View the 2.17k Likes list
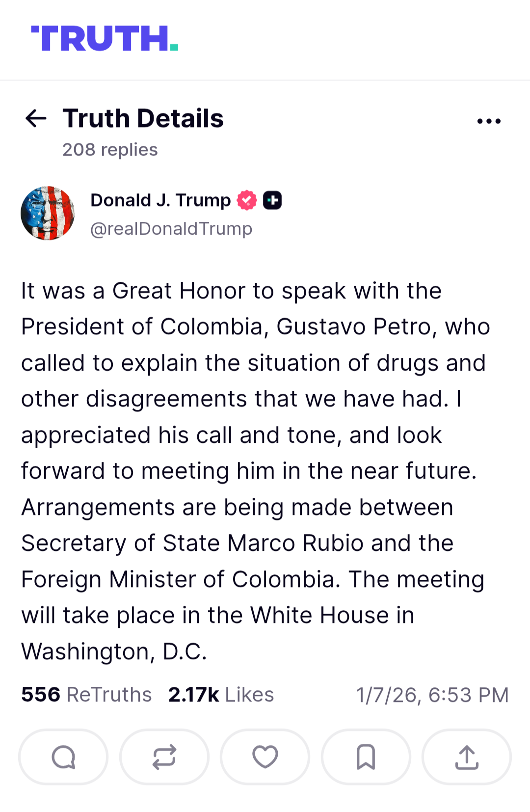 [221, 695]
